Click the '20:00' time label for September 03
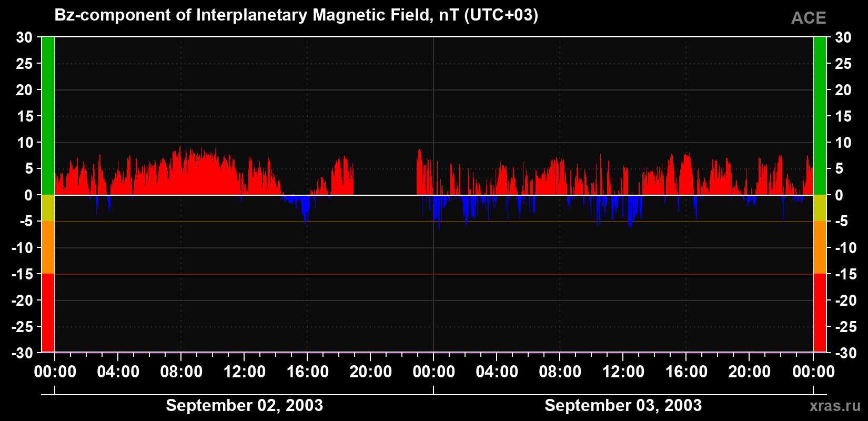The width and height of the screenshot is (868, 421). [750, 372]
